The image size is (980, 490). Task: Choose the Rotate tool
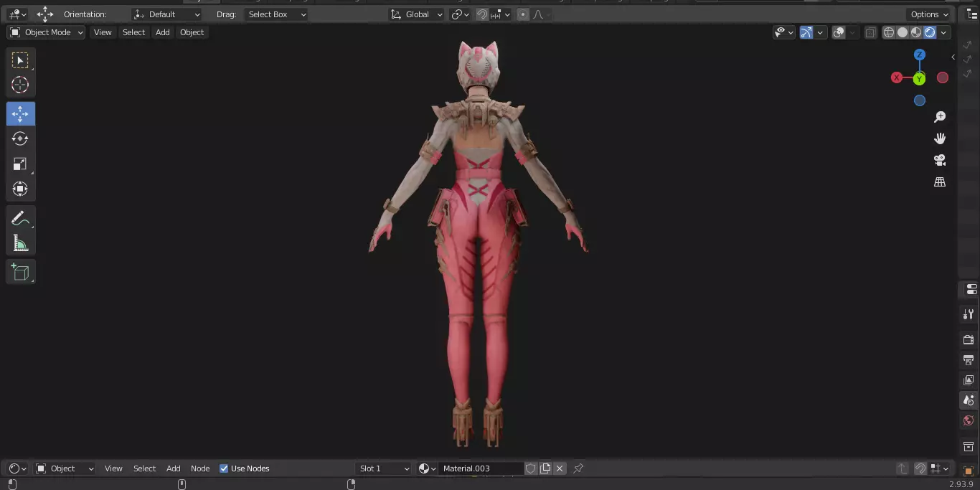click(x=20, y=139)
